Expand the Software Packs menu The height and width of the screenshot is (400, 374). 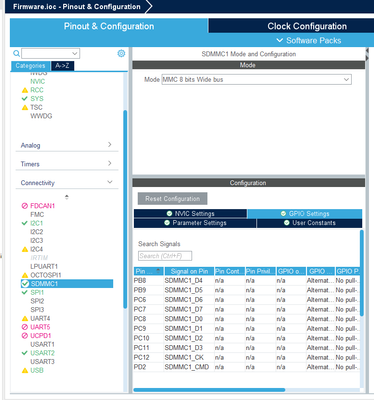309,40
